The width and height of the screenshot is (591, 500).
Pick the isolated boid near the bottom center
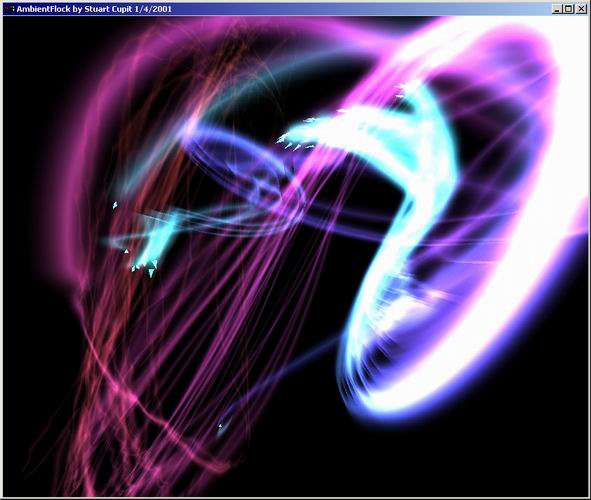pyautogui.click(x=220, y=426)
